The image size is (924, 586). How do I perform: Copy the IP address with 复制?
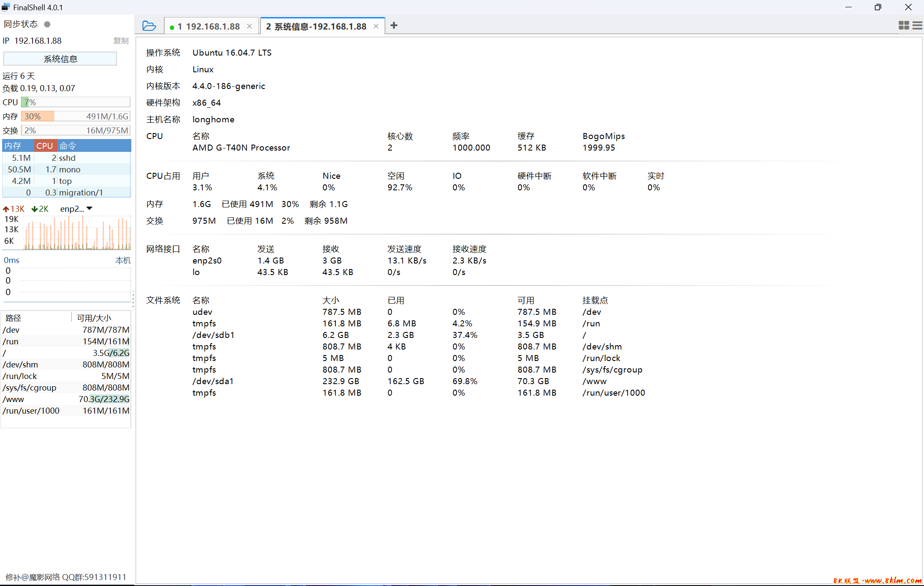121,41
